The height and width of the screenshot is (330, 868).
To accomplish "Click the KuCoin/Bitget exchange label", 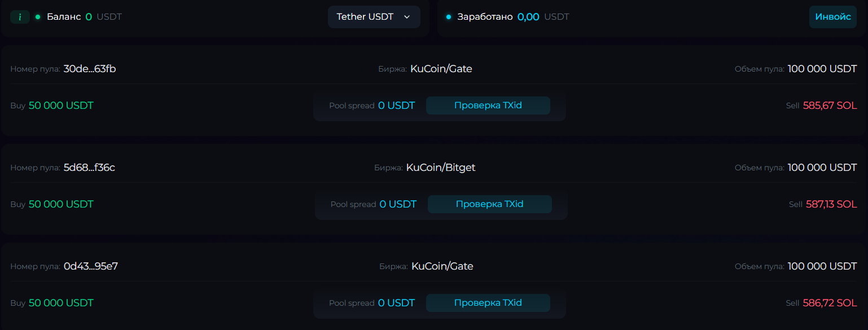I will (441, 168).
